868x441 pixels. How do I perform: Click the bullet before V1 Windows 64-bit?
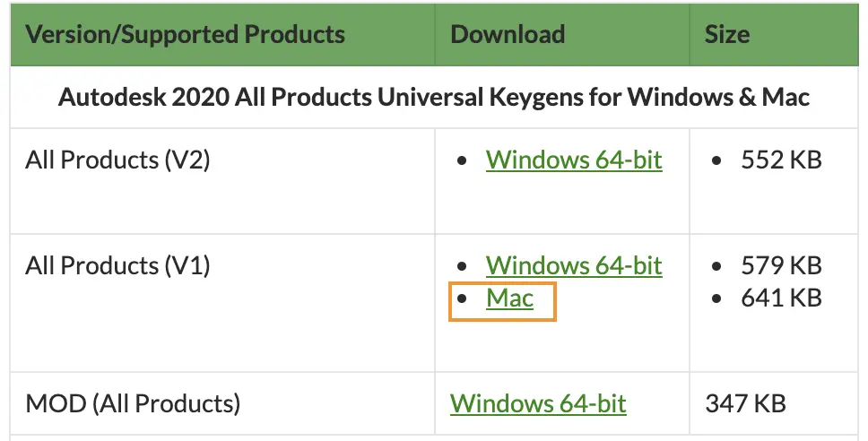pos(462,266)
